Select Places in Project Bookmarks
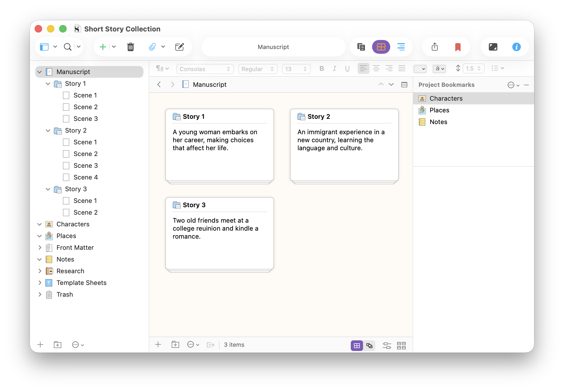This screenshot has height=392, width=564. tap(439, 110)
